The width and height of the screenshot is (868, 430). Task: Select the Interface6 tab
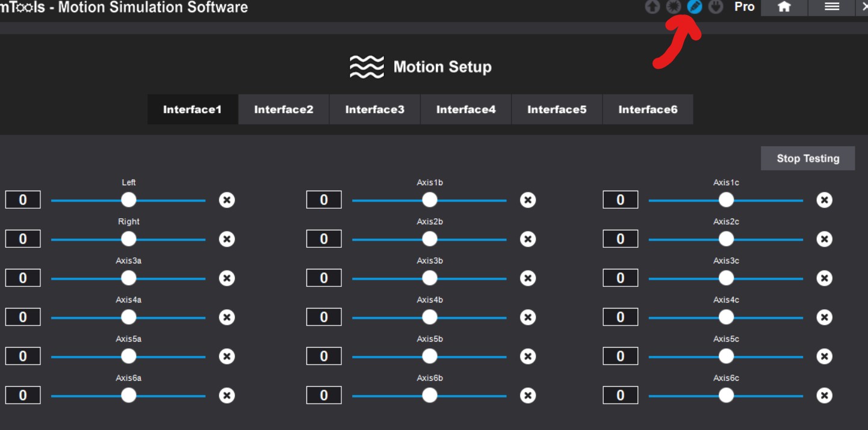click(x=648, y=109)
